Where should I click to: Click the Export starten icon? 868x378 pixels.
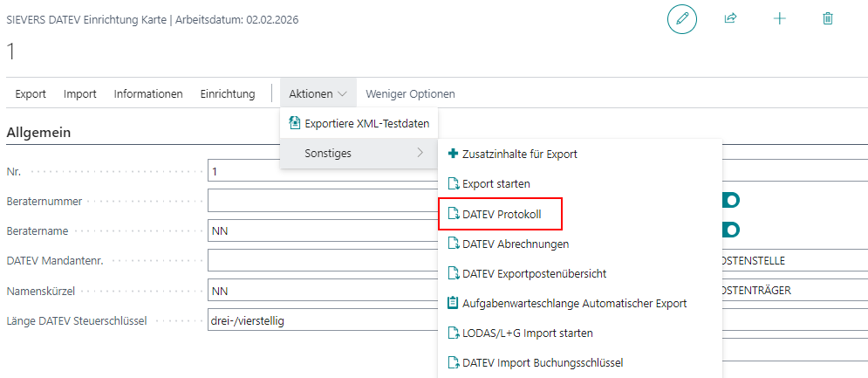click(452, 184)
